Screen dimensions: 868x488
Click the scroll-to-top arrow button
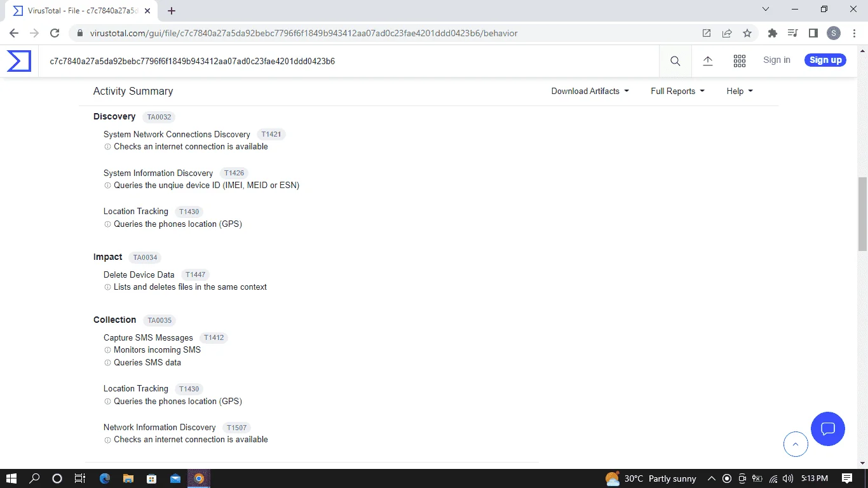click(x=796, y=444)
